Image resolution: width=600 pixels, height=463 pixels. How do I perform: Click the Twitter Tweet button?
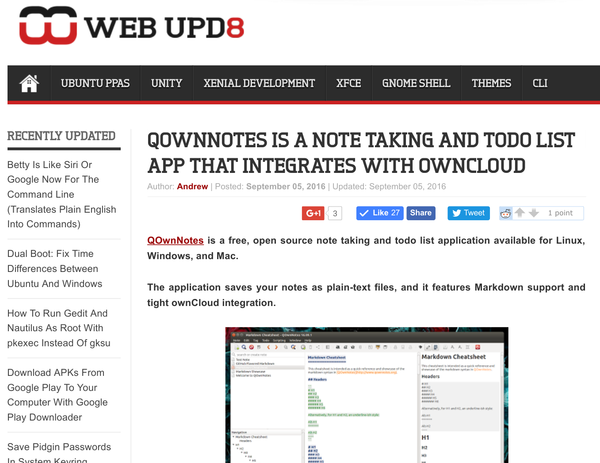pos(469,213)
